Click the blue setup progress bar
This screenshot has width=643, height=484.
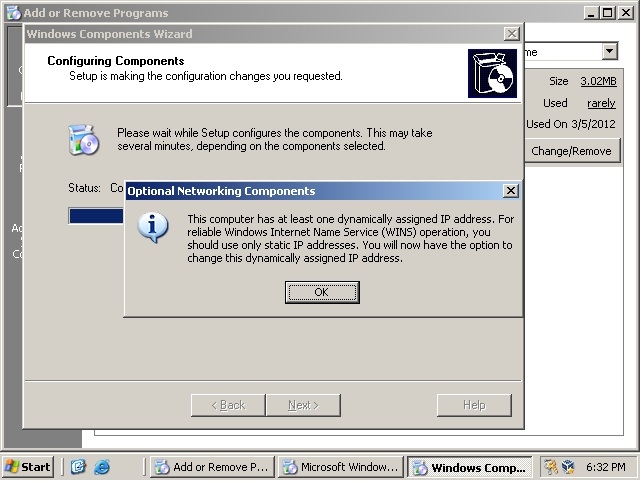pyautogui.click(x=96, y=216)
